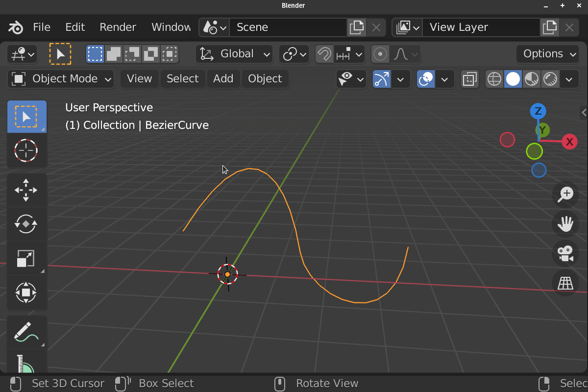Open the editor type dropdown

pos(22,54)
